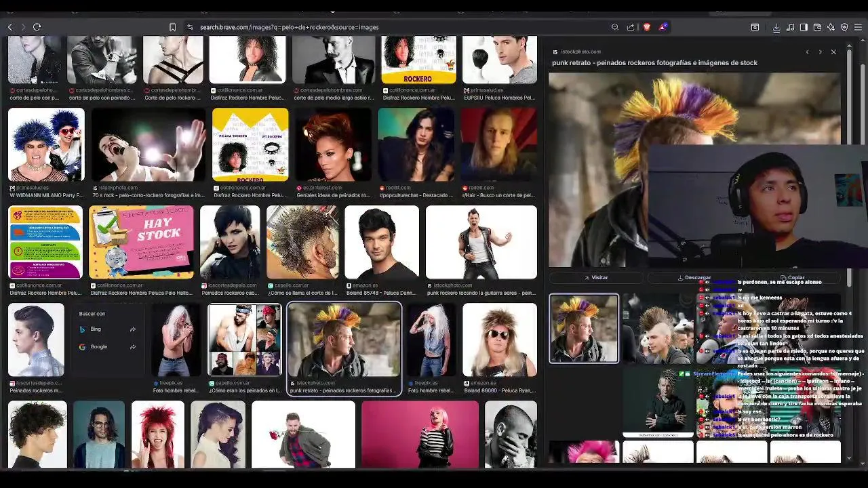868x488 pixels.
Task: Search with Bing option
Action: pyautogui.click(x=96, y=329)
